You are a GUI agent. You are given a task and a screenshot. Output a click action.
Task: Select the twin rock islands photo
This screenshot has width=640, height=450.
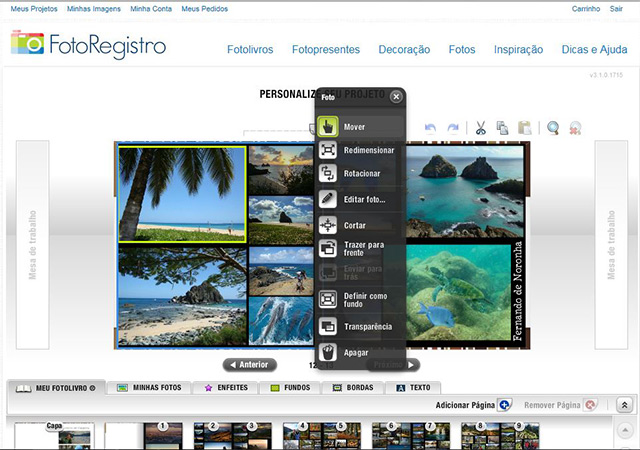(464, 192)
